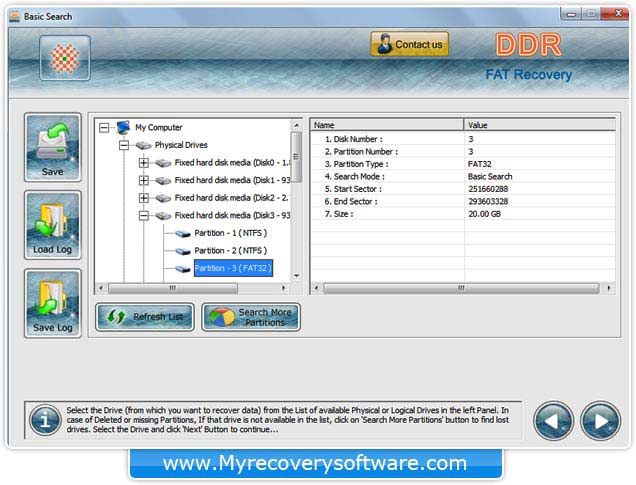Click the Search Mode row label

pos(355,177)
